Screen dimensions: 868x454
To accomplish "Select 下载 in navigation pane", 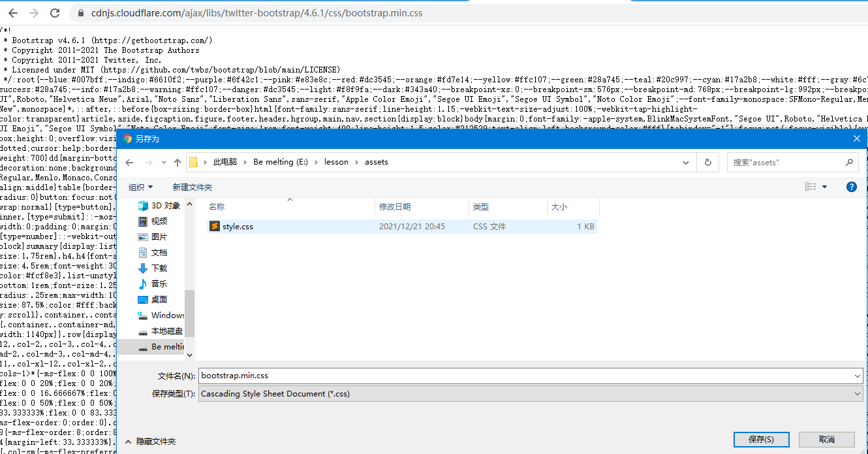I will [159, 268].
